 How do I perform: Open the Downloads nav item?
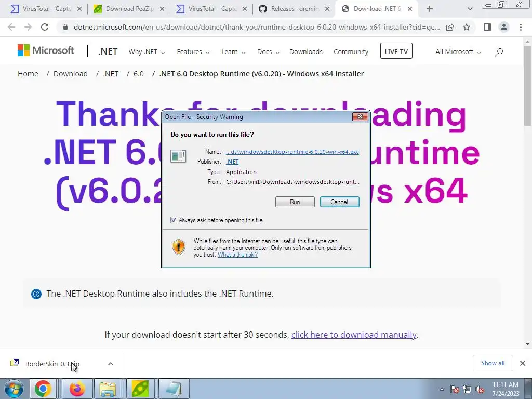(x=305, y=52)
